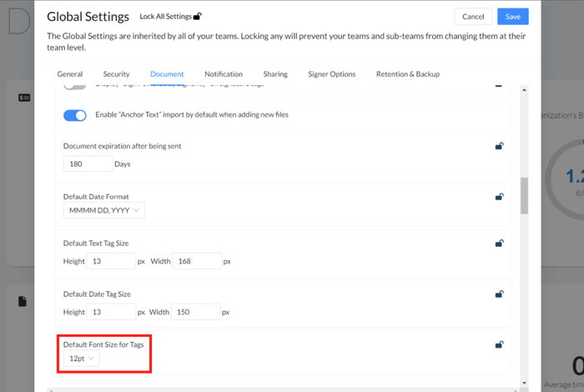Open the Security tab

[116, 74]
